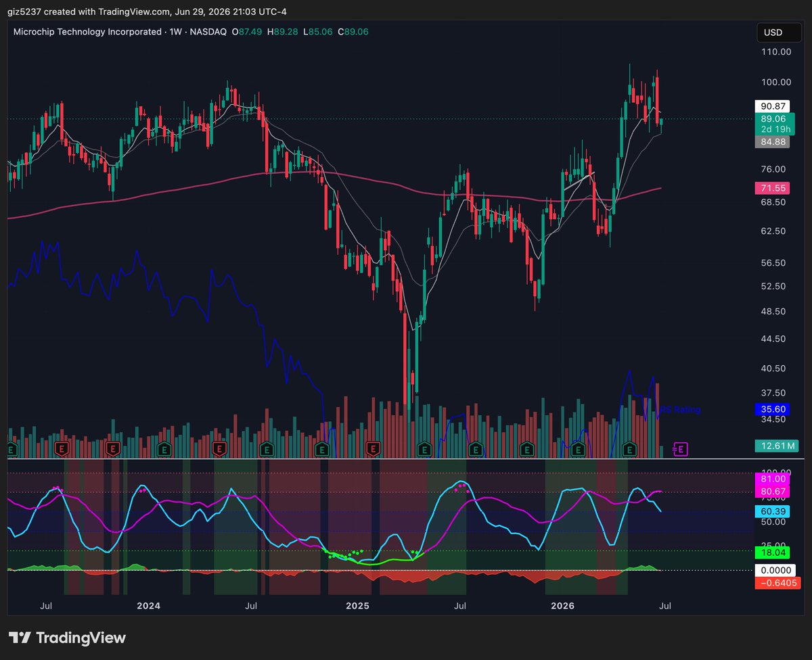
Task: Click the first red earnings E marker after Jul 2023
Action: 62,448
